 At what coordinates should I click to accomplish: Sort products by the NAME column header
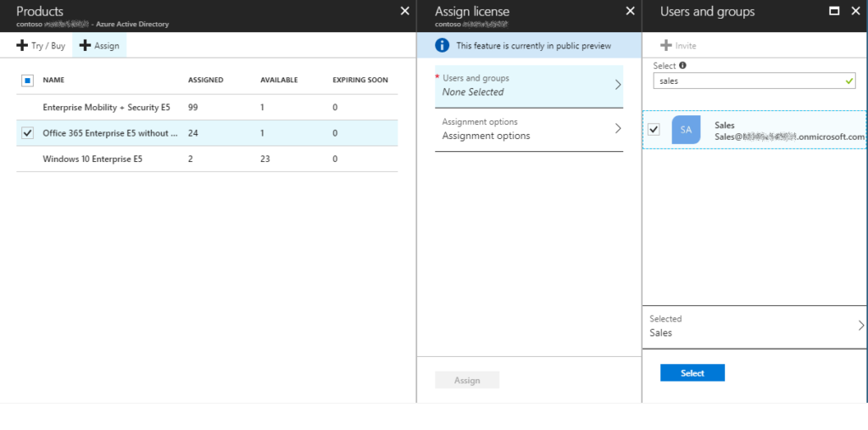click(53, 81)
